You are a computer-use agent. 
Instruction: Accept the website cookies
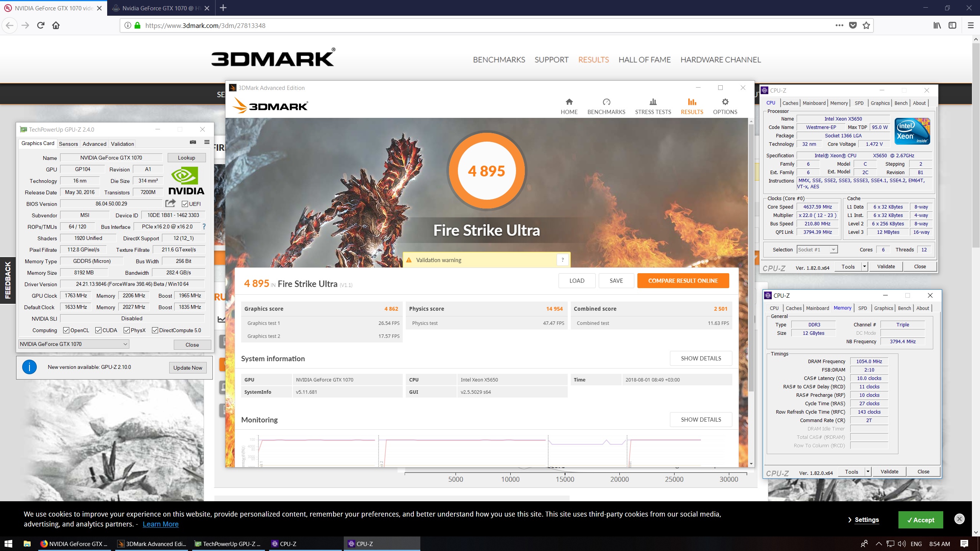click(920, 520)
